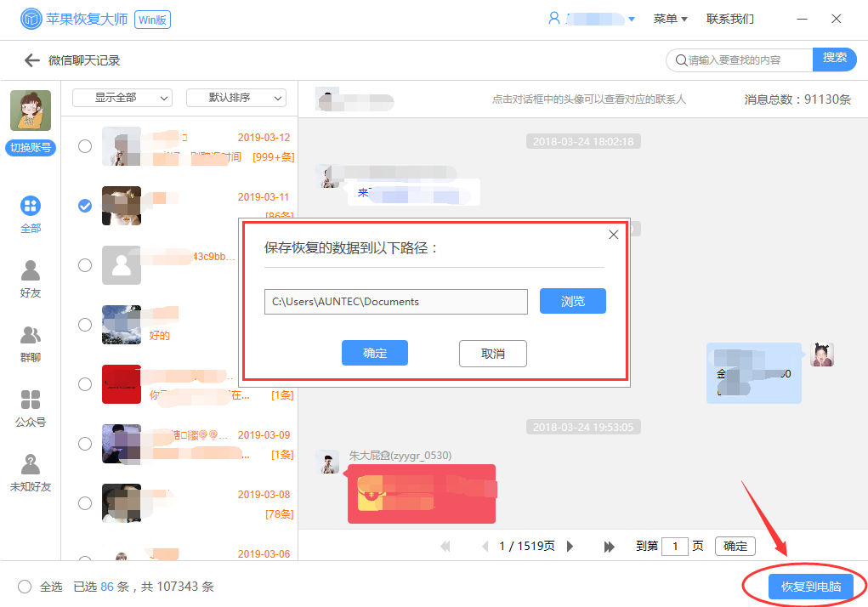Viewport: 868px width, 607px height.
Task: Select the 2019-03-09 chat radio button
Action: point(85,444)
